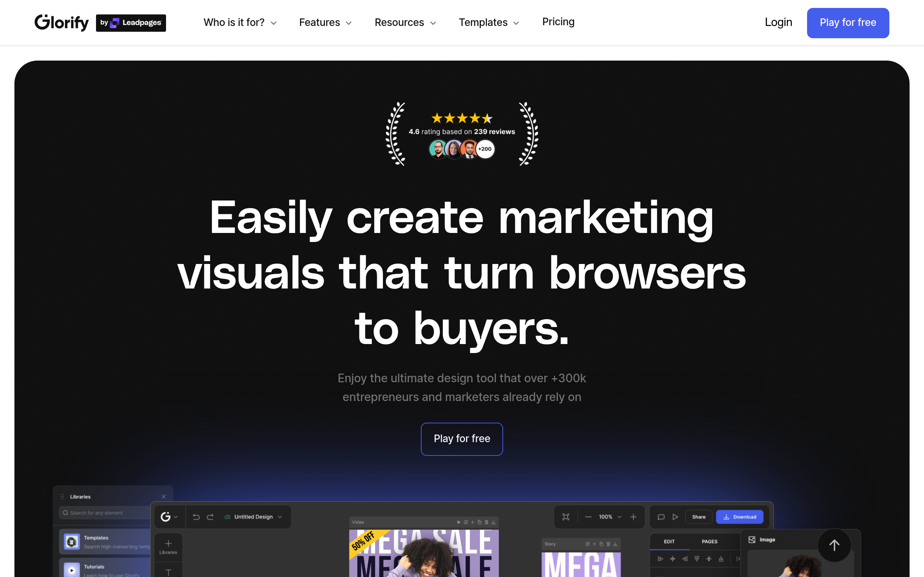This screenshot has width=924, height=577.
Task: Close the Libraries panel
Action: coord(164,497)
